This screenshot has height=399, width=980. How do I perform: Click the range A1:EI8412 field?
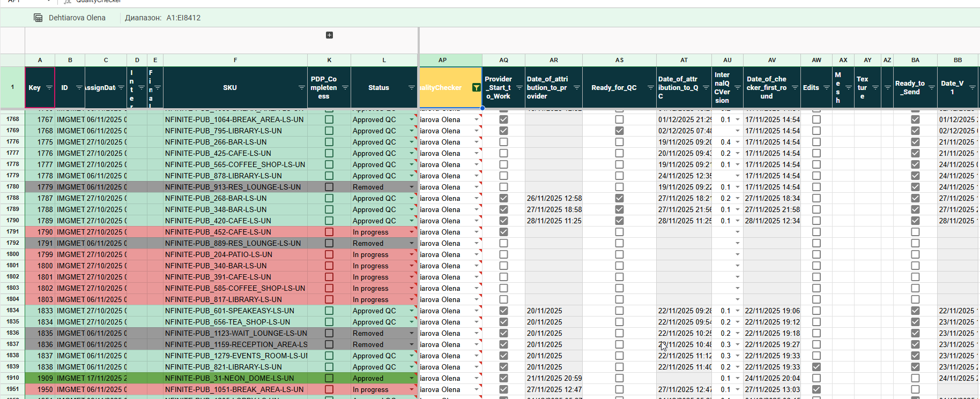click(x=183, y=18)
